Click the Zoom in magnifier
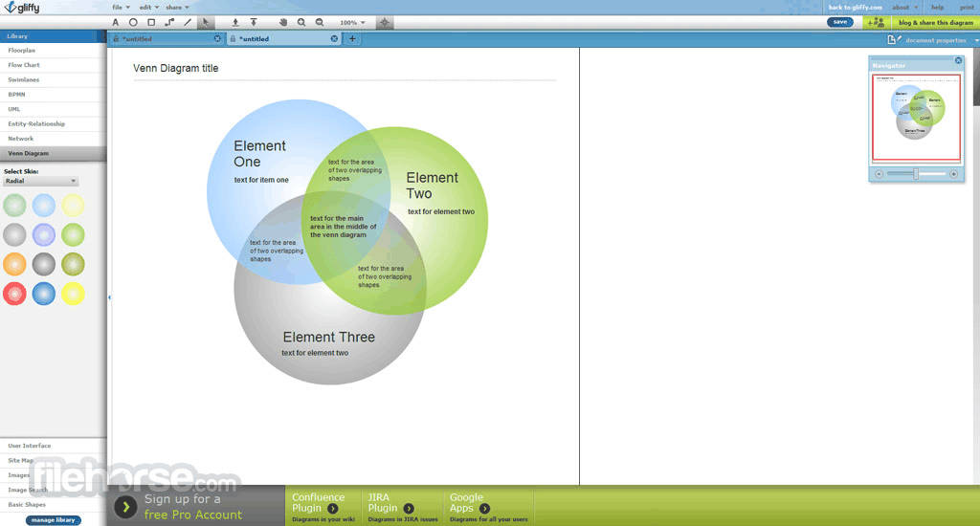This screenshot has width=980, height=526. (x=301, y=22)
